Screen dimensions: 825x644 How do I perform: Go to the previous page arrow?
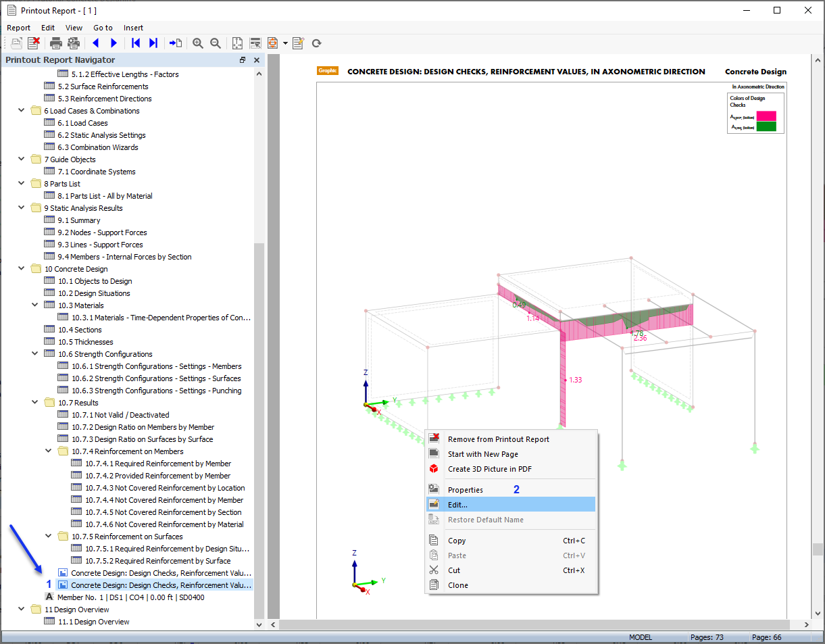pos(96,43)
